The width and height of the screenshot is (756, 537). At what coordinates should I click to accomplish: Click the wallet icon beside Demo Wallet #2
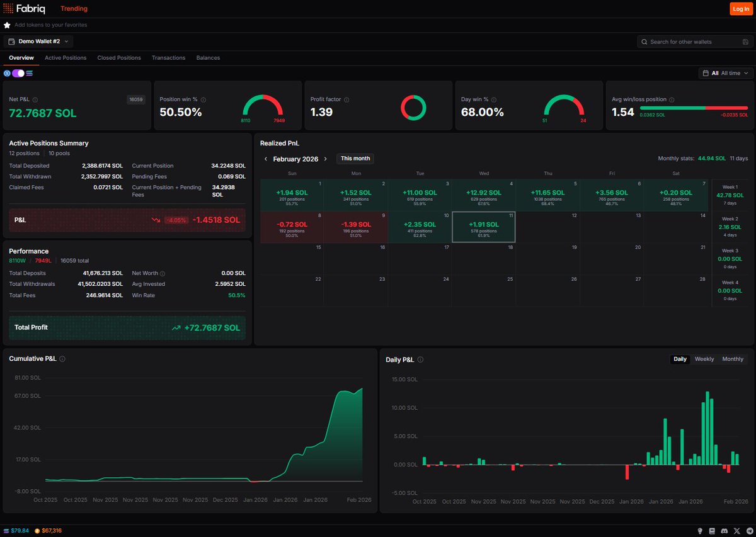[12, 42]
